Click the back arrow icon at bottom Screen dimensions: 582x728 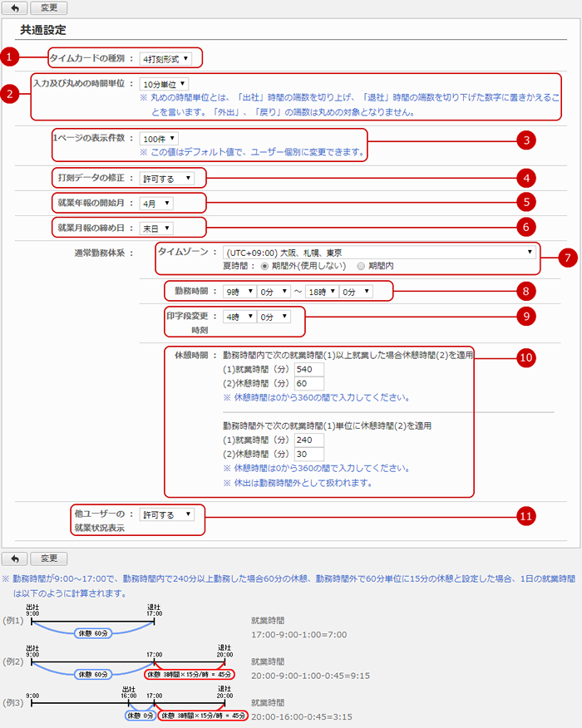(x=16, y=558)
